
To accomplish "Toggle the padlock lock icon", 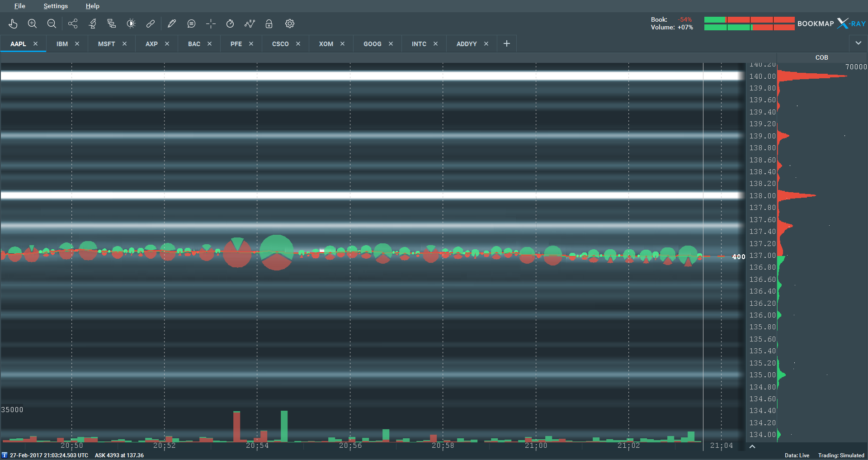I will tap(269, 24).
